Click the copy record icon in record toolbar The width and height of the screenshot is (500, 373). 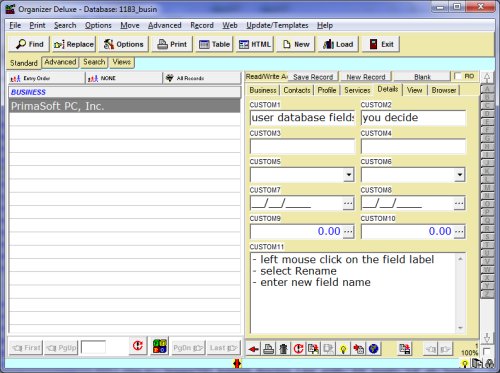point(313,349)
